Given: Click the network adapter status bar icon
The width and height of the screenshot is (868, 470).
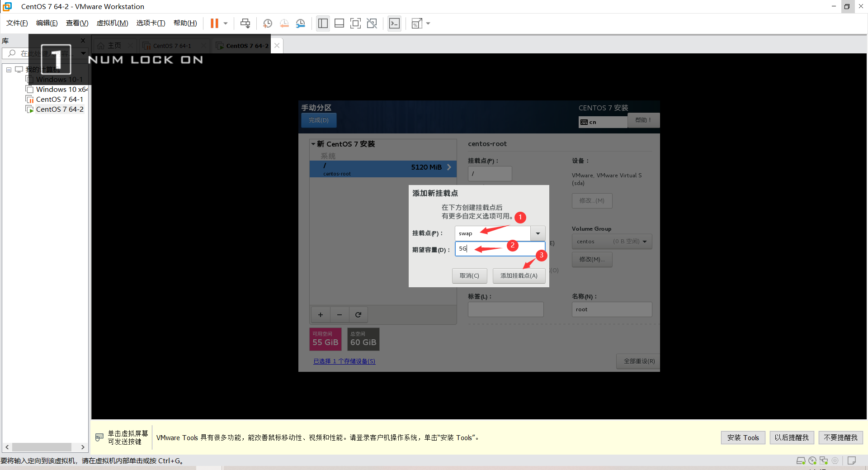Looking at the screenshot, I should (824, 461).
